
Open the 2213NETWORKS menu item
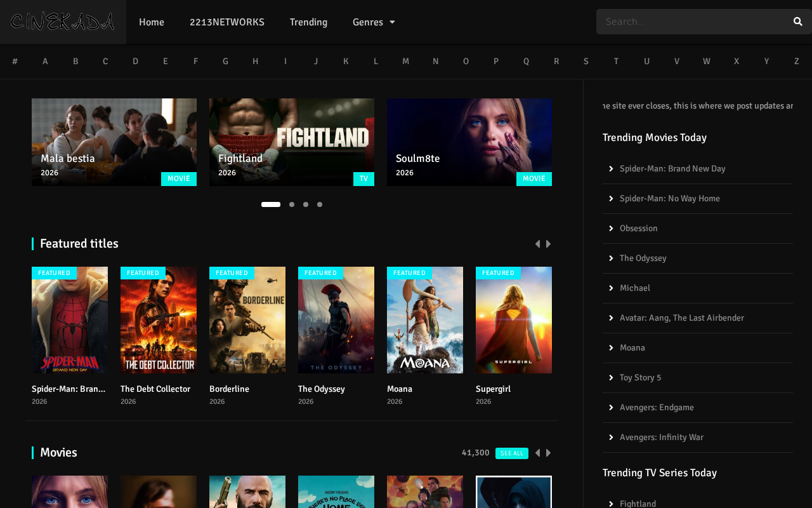point(227,22)
